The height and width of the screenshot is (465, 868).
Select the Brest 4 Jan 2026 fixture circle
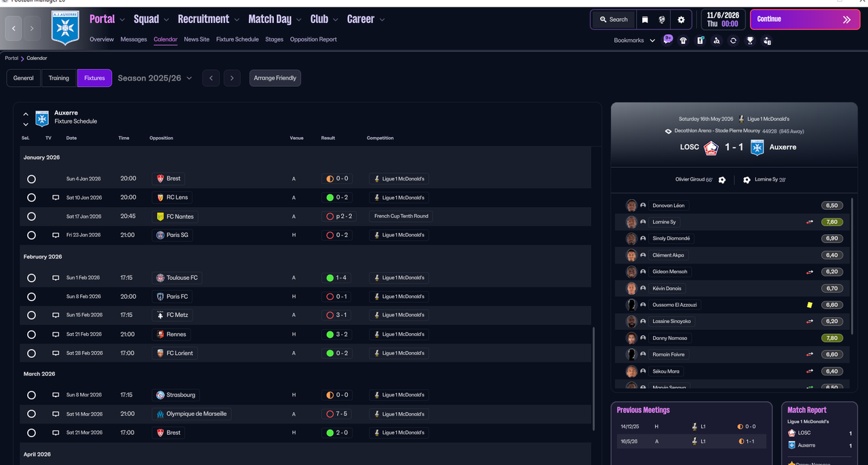click(31, 179)
